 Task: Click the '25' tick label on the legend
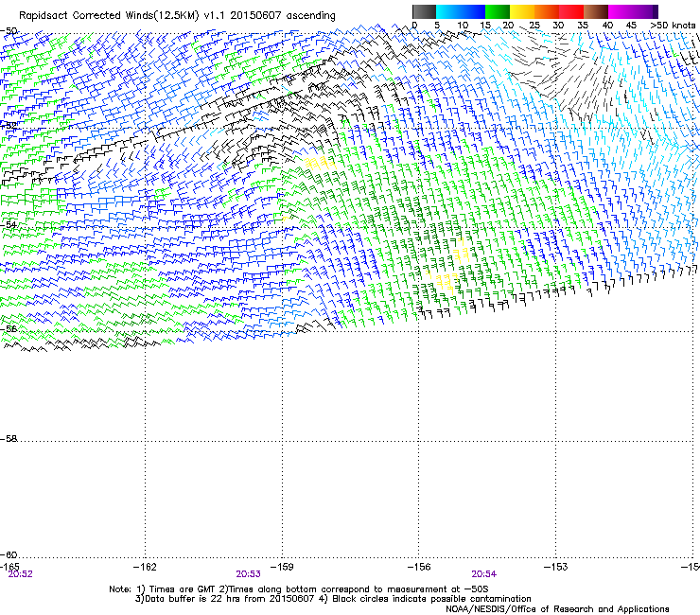pos(534,26)
